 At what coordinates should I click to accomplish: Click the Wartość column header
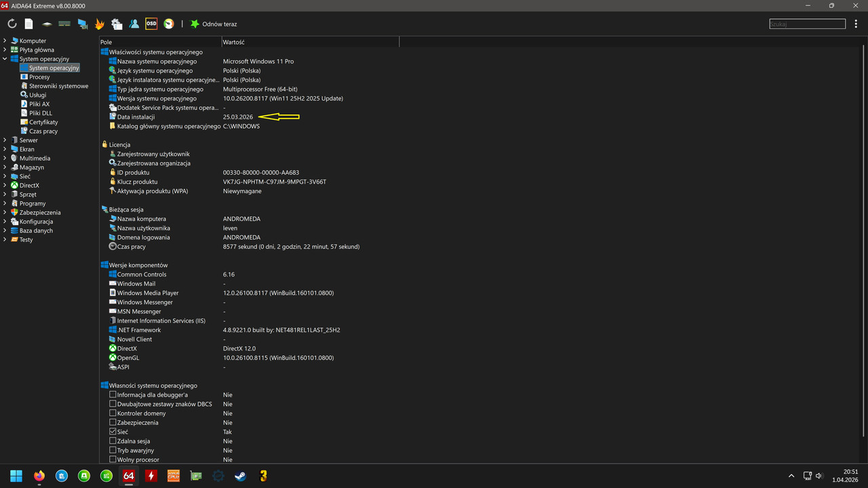point(311,42)
